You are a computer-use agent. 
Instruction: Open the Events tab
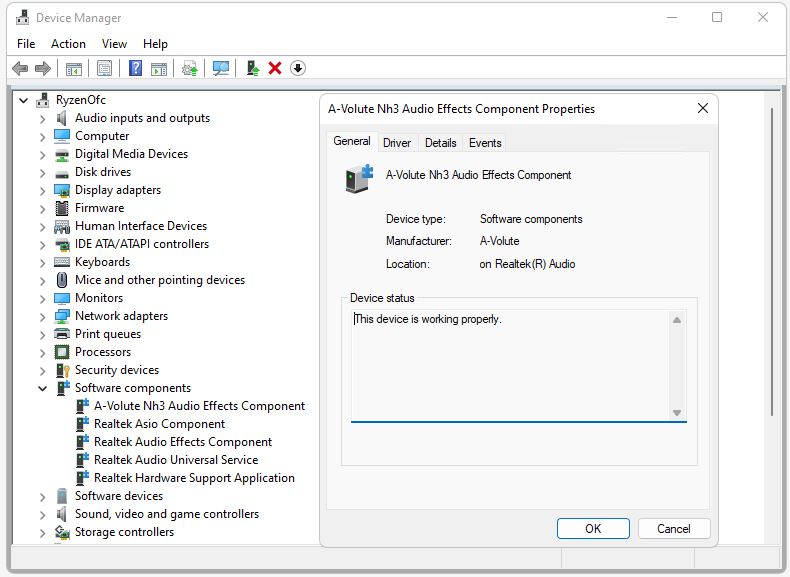485,143
